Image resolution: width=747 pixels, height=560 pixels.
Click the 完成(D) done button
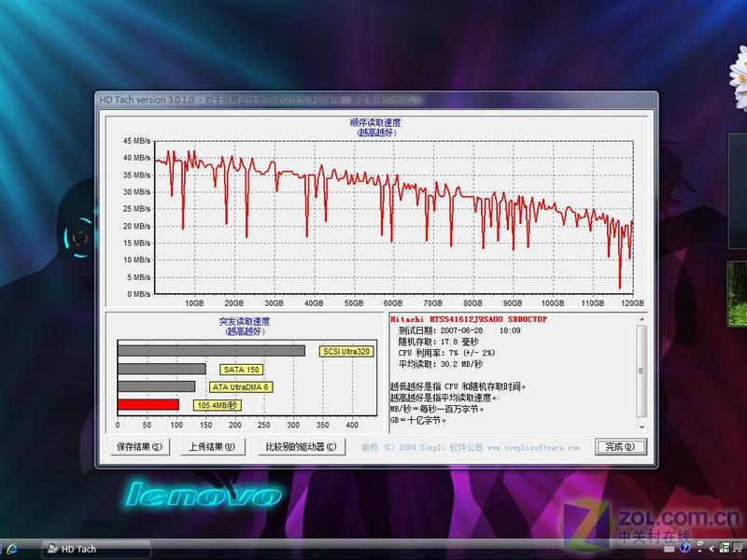click(x=620, y=447)
